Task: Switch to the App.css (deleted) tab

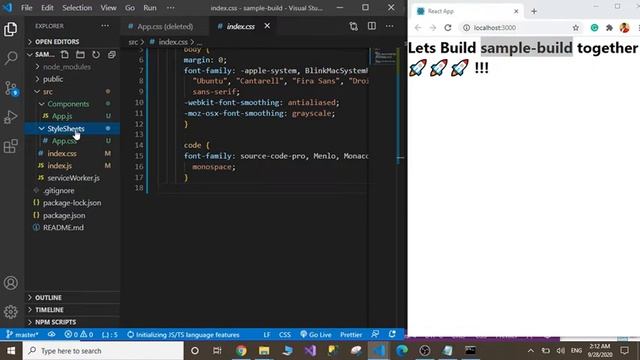Action: 165,27
